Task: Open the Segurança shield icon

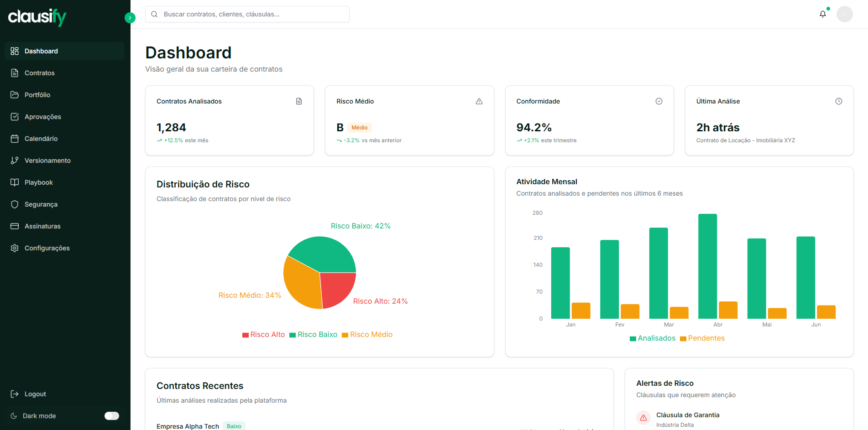Action: (15, 204)
